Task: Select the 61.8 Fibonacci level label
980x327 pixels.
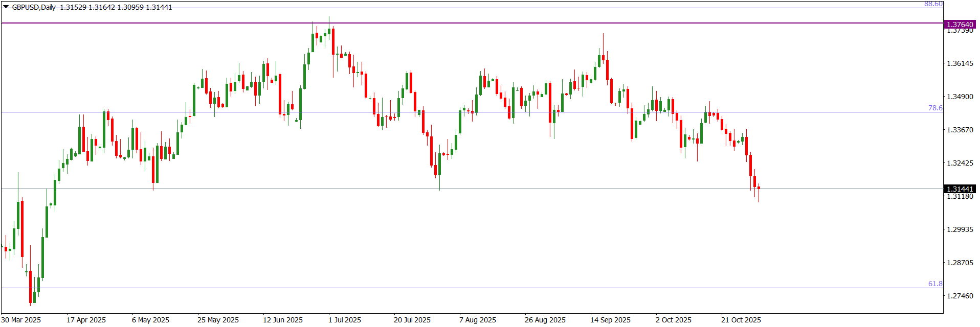Action: [935, 284]
